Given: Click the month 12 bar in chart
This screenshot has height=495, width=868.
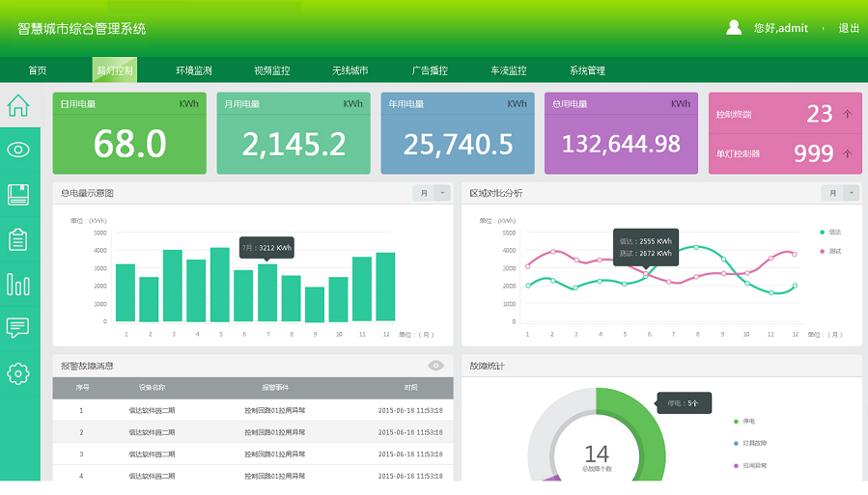Looking at the screenshot, I should coord(385,287).
